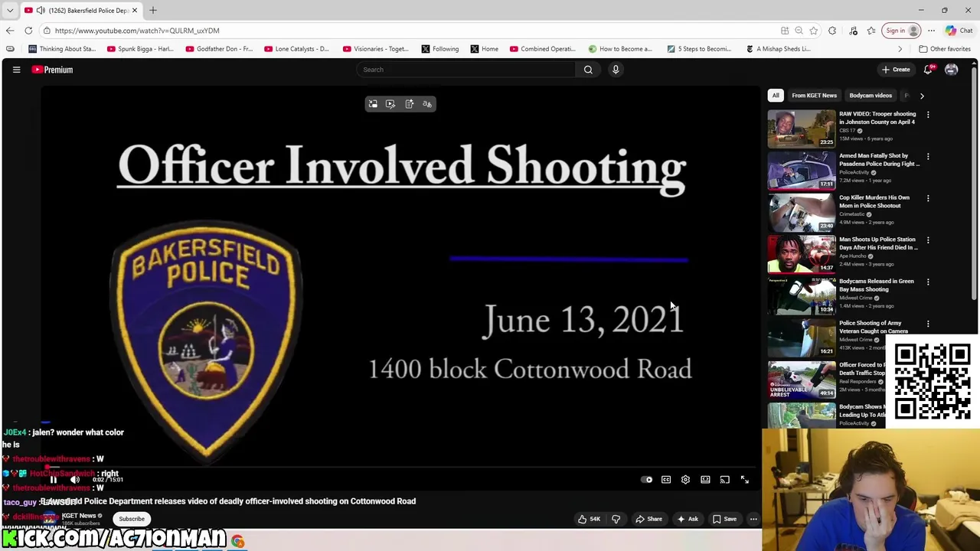
Task: Add page to favorites star icon
Action: [x=813, y=31]
